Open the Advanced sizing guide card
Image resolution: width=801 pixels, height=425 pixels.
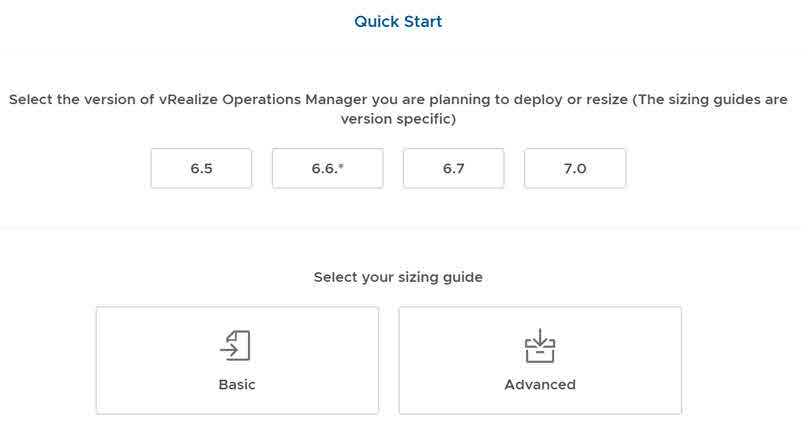540,360
